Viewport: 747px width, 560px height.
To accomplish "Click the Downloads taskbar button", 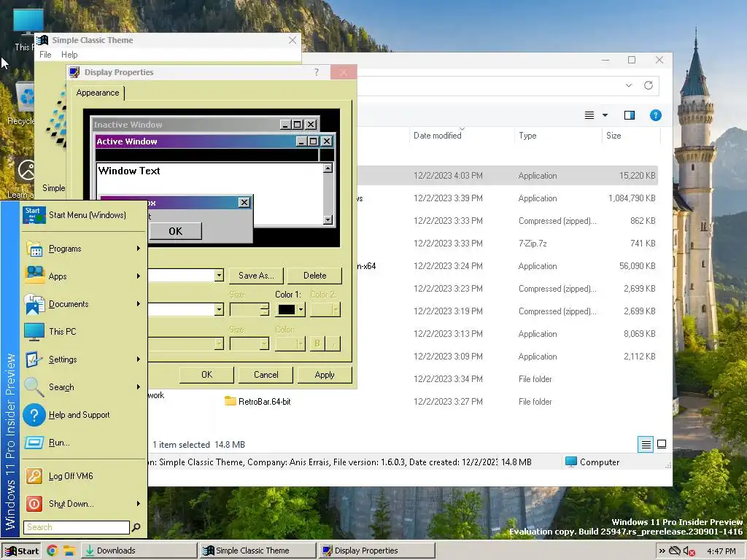I will 139,551.
